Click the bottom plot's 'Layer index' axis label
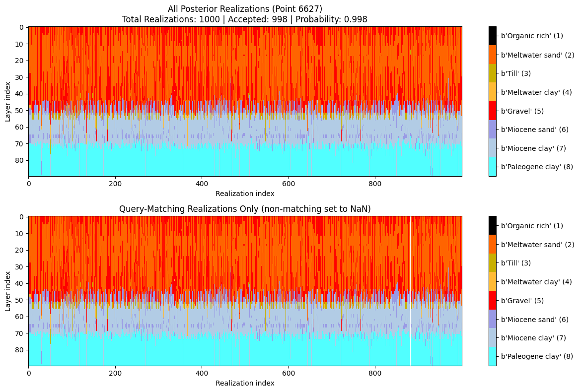The width and height of the screenshot is (579, 392). (8, 291)
